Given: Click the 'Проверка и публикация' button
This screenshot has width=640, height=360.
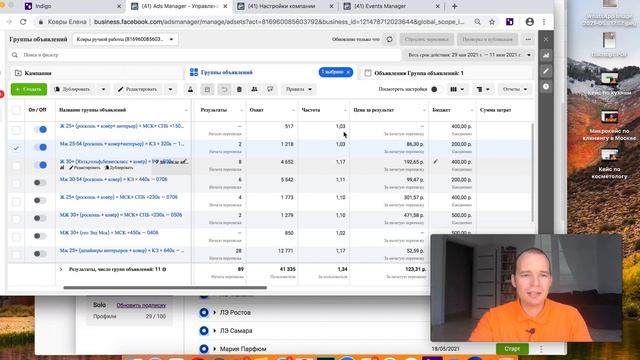Looking at the screenshot, I should (x=487, y=39).
